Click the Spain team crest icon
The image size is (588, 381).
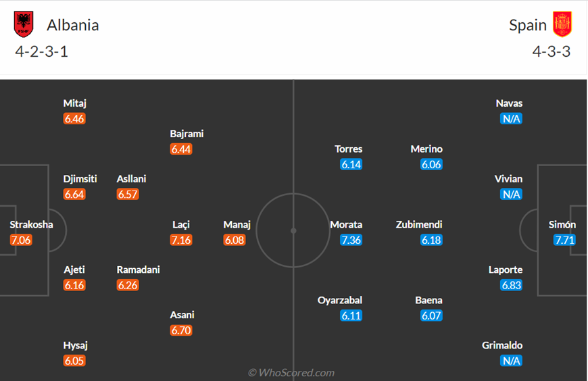coord(562,24)
